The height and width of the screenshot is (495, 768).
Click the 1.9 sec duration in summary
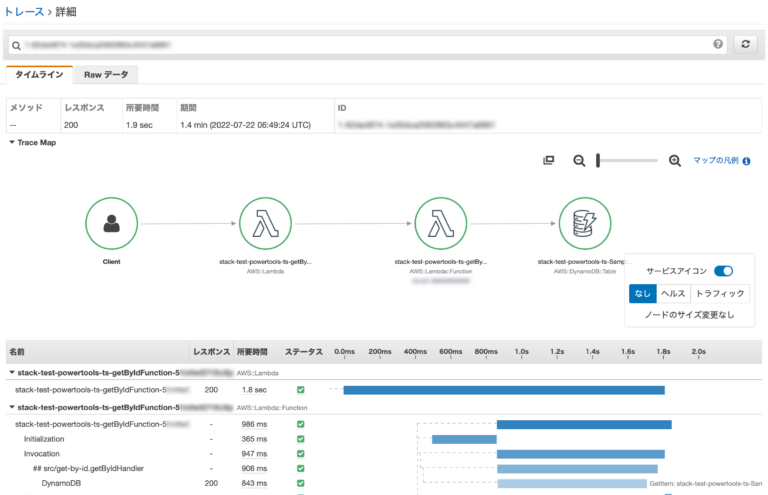(139, 125)
